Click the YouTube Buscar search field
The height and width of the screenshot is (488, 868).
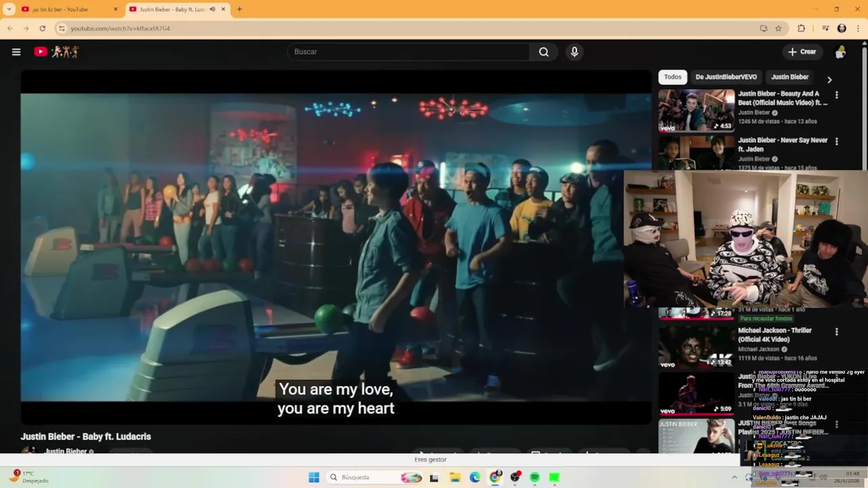pyautogui.click(x=408, y=52)
